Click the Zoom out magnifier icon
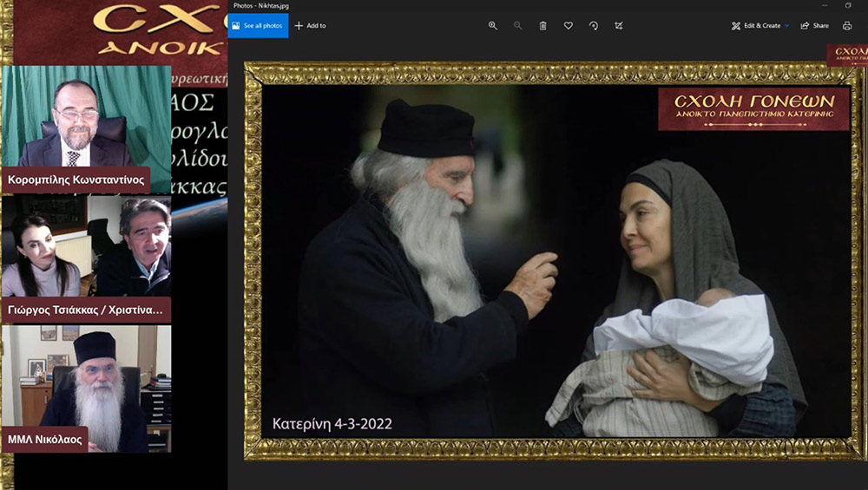The width and height of the screenshot is (868, 490). click(517, 25)
